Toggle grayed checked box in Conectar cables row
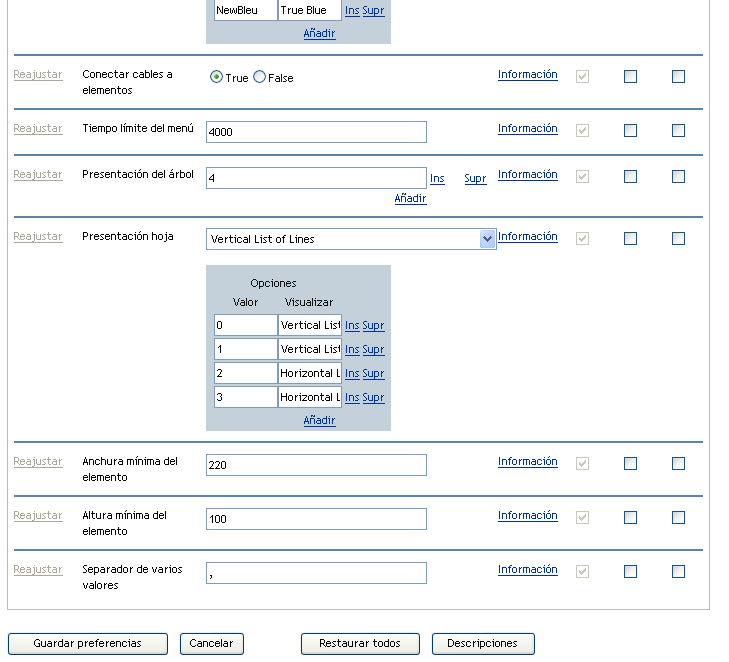This screenshot has width=729, height=662. [582, 76]
